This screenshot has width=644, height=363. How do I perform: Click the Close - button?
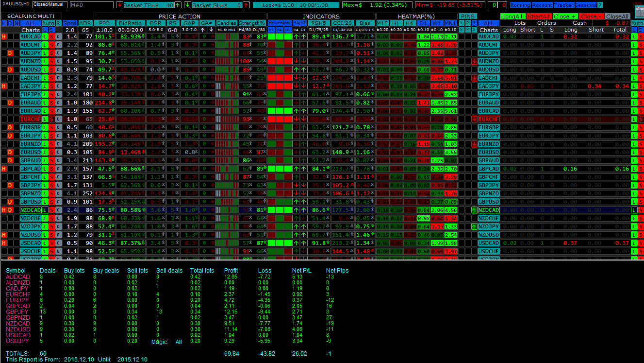coord(592,16)
